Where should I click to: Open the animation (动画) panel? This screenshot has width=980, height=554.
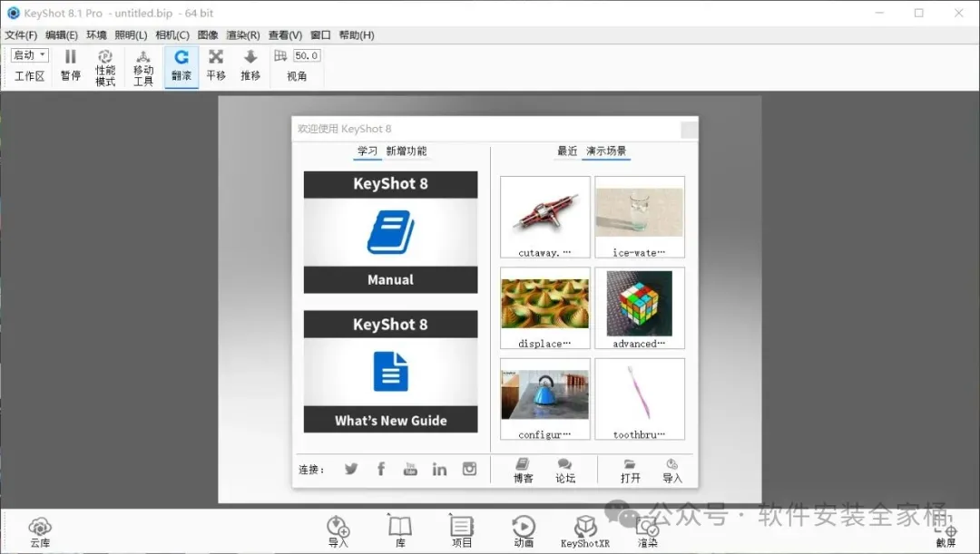point(524,532)
